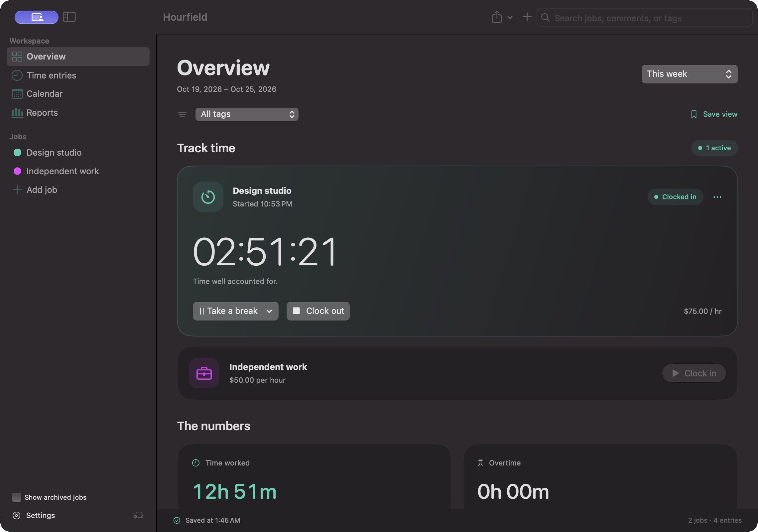Click the $75.00 / hr rate text
Image resolution: width=758 pixels, height=532 pixels.
click(702, 311)
